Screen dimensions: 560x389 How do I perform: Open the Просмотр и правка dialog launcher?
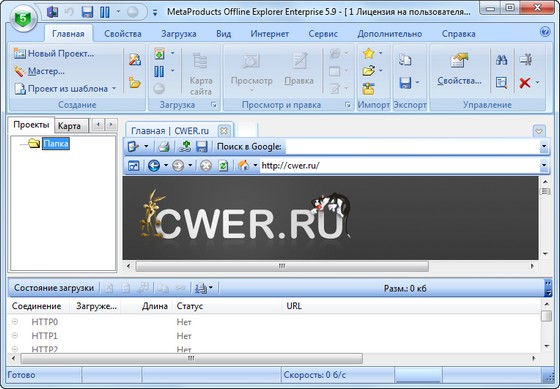click(348, 105)
